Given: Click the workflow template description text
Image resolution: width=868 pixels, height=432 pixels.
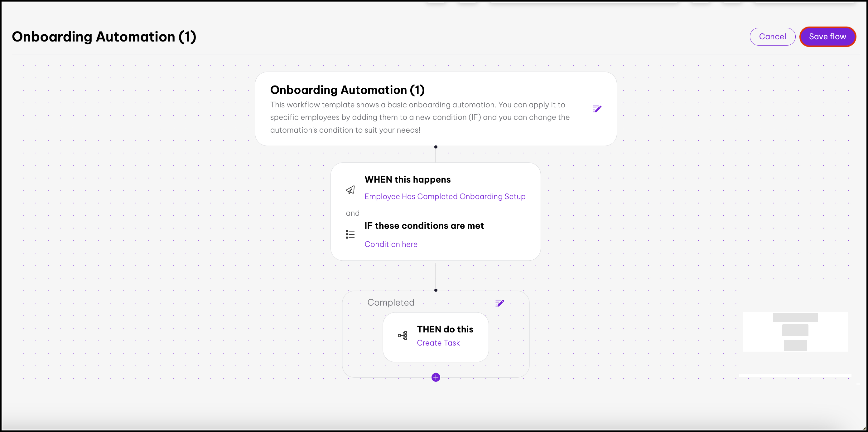Looking at the screenshot, I should [x=420, y=117].
